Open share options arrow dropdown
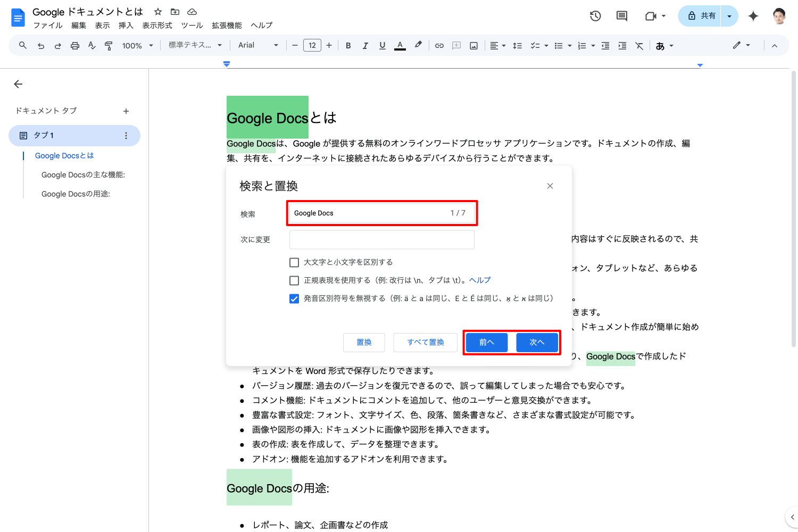 [x=729, y=16]
